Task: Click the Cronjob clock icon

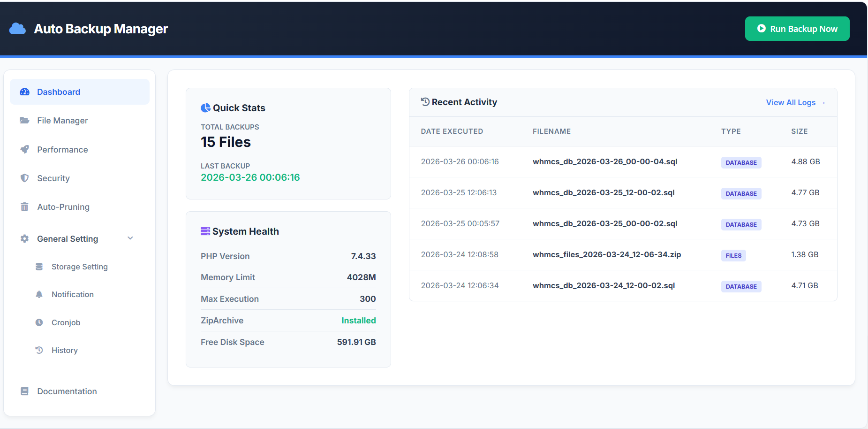Action: click(39, 322)
